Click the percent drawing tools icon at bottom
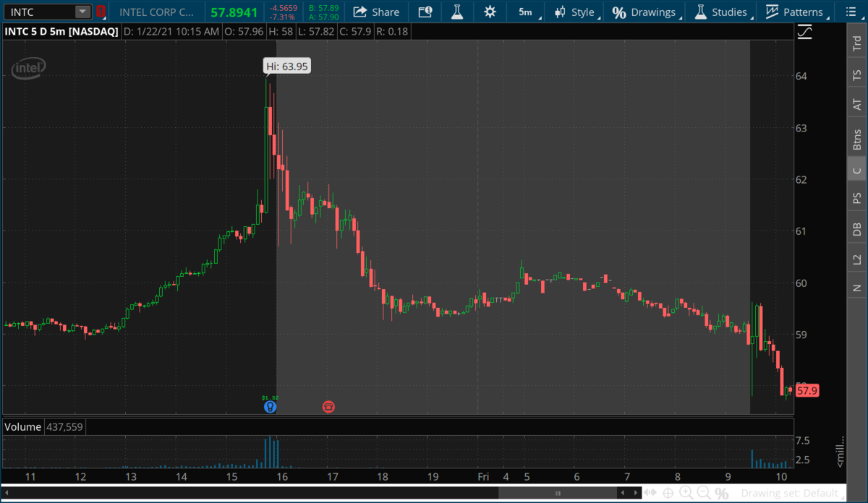 tap(721, 494)
